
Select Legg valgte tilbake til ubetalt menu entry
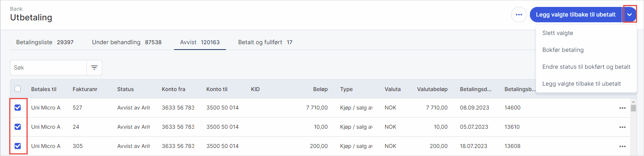pos(581,84)
